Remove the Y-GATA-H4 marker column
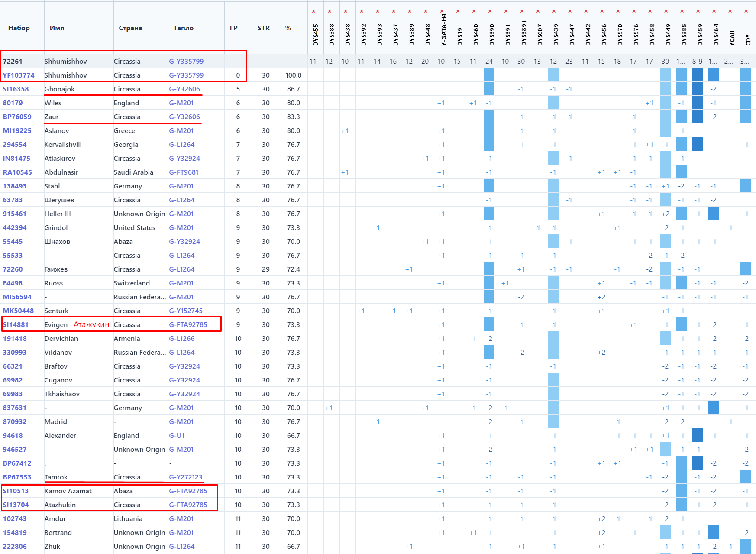 (442, 11)
